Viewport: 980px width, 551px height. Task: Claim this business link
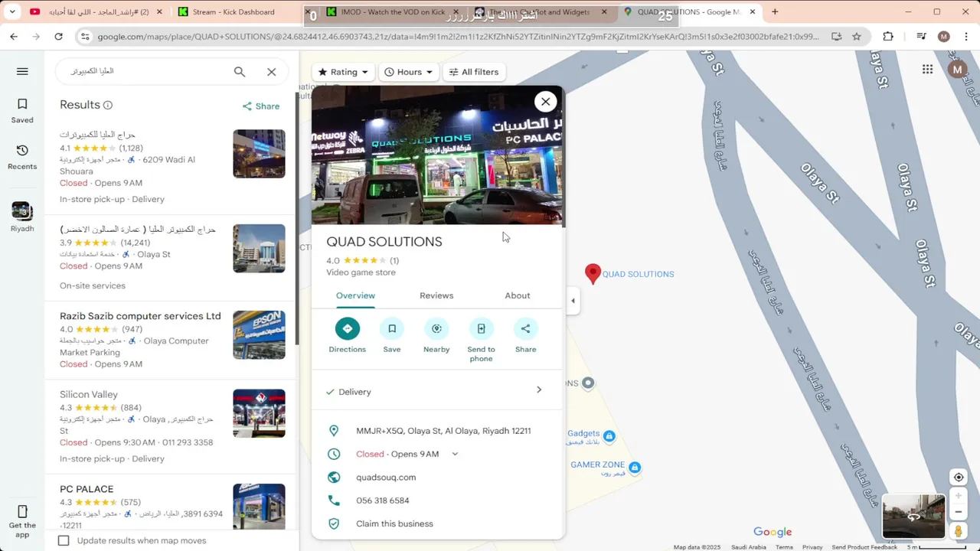click(x=394, y=523)
